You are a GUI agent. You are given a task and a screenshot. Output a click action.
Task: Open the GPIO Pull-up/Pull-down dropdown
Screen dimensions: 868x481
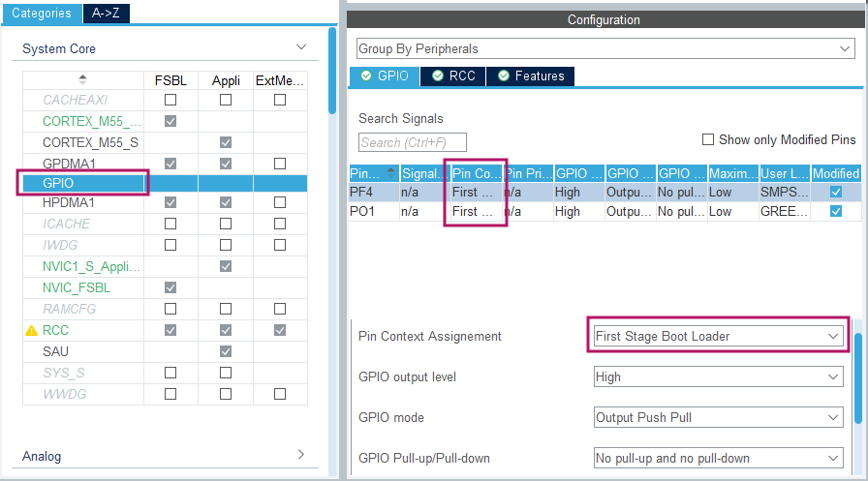718,459
